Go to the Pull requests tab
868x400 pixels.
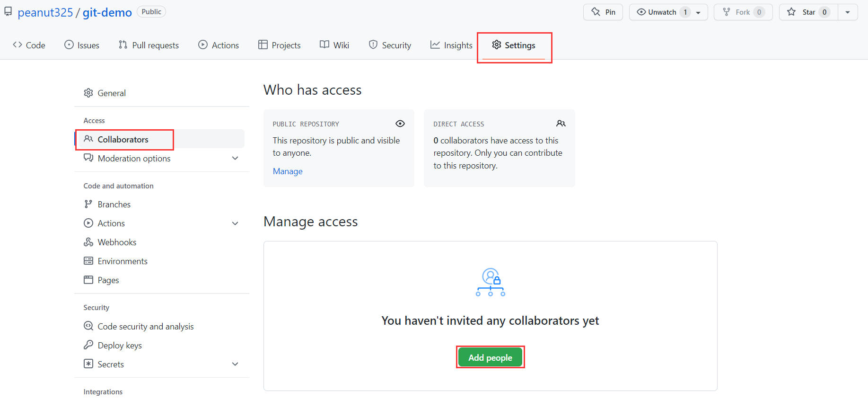[149, 45]
